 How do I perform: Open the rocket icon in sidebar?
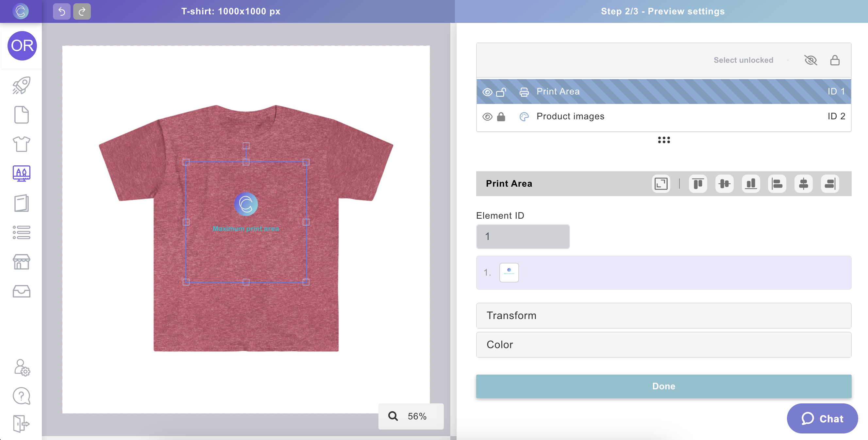[21, 85]
